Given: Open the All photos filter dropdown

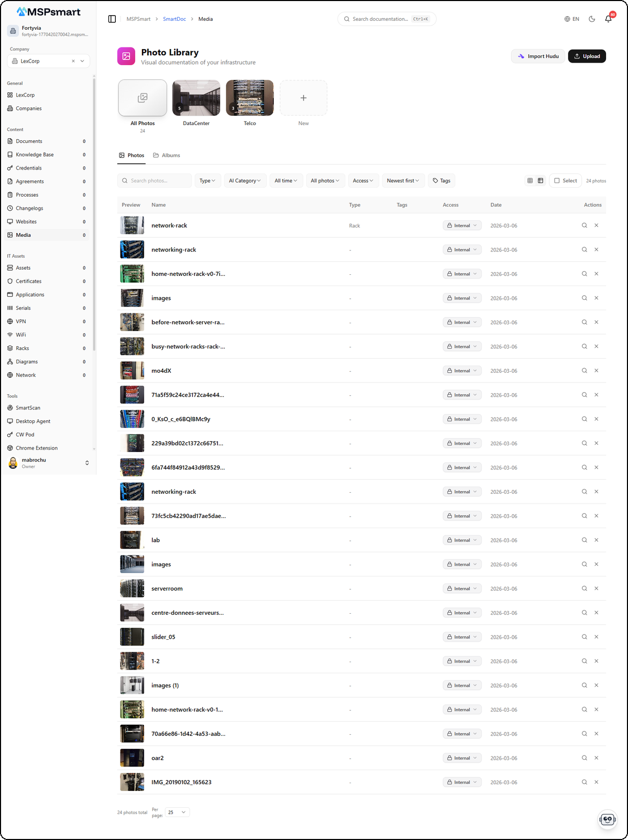Looking at the screenshot, I should coord(325,180).
